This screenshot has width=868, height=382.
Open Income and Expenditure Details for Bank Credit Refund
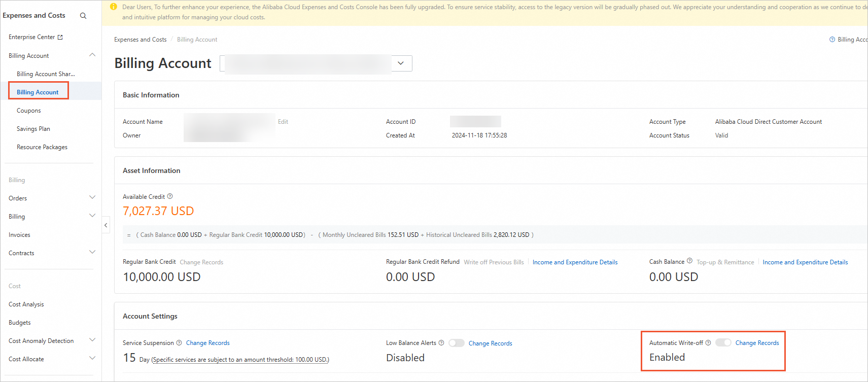tap(575, 262)
